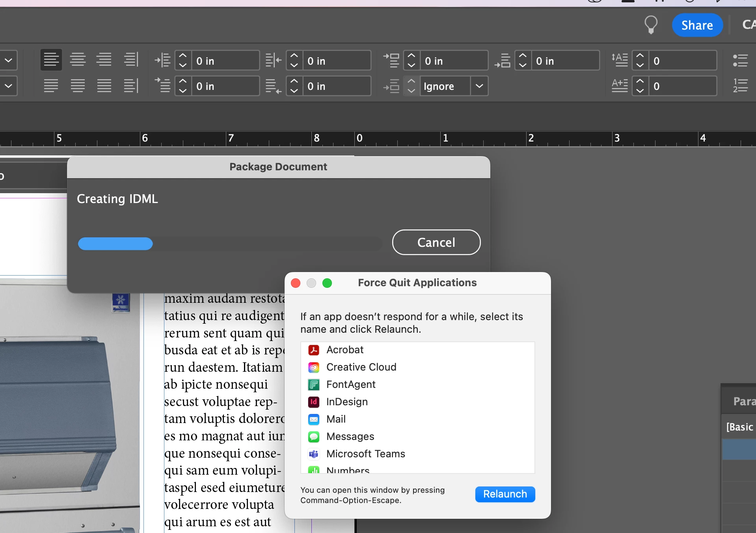
Task: Select Align towards spine icon
Action: pos(131,60)
